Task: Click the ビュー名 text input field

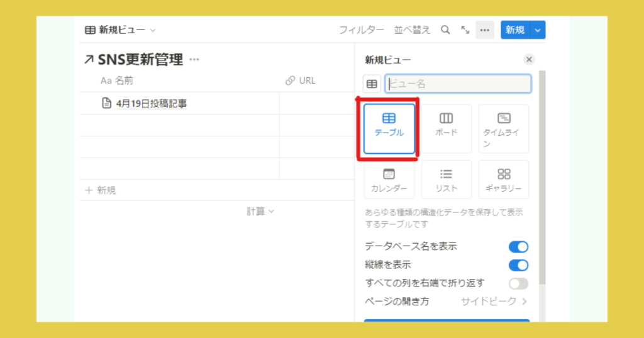Action: click(458, 84)
